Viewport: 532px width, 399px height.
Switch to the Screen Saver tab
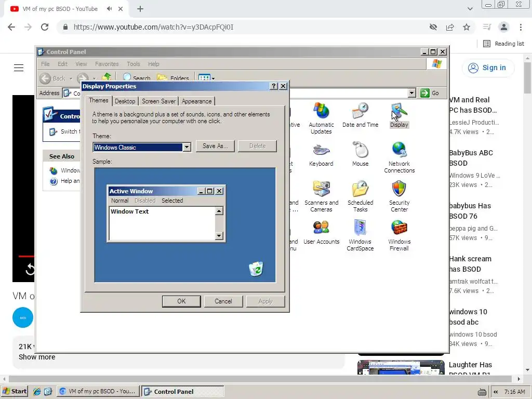pos(158,101)
